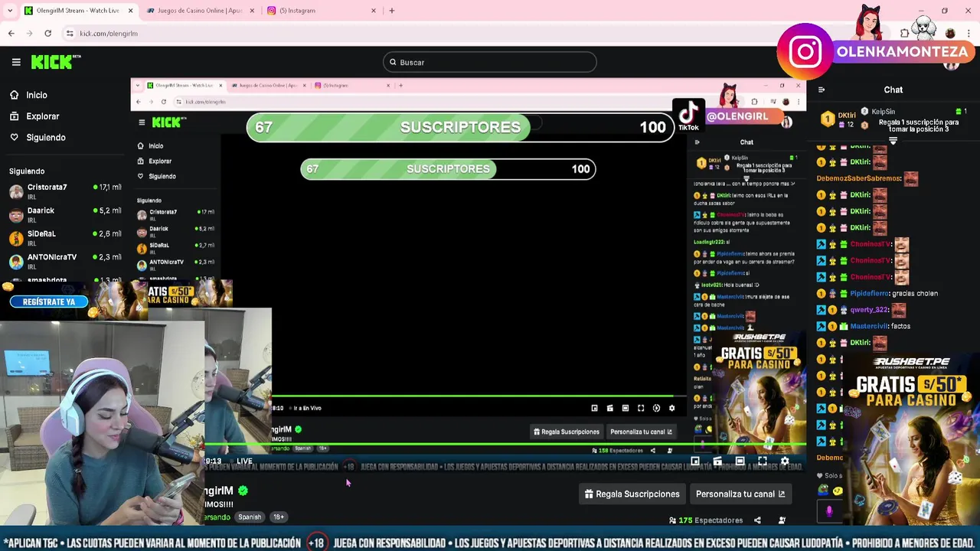The image size is (980, 551).
Task: Open Explorar in the outer sidebar
Action: 34,116
